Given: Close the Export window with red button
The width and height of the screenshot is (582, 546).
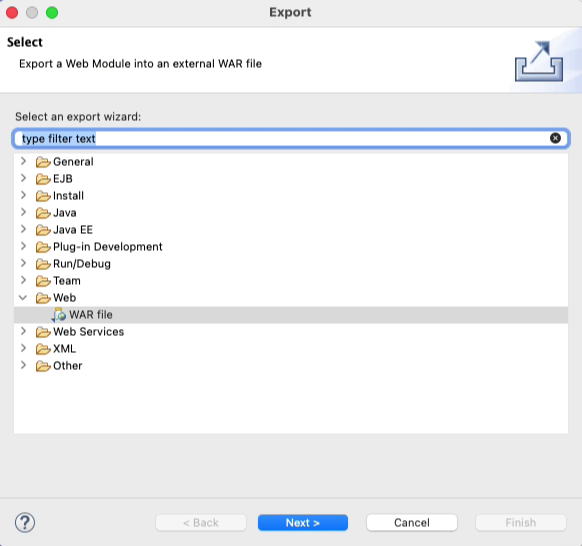Looking at the screenshot, I should 12,13.
